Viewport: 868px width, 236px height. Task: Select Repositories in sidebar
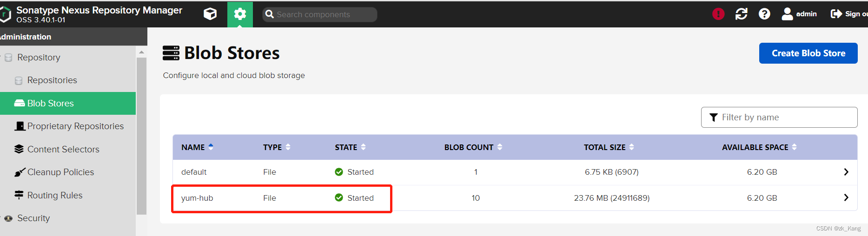click(52, 80)
